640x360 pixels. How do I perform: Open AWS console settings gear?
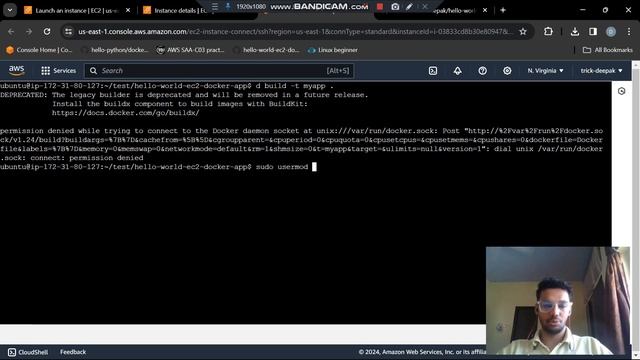(x=507, y=71)
